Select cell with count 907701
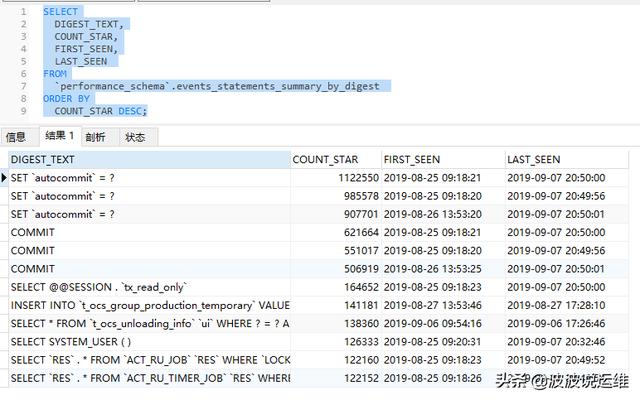The image size is (640, 400). [x=336, y=214]
